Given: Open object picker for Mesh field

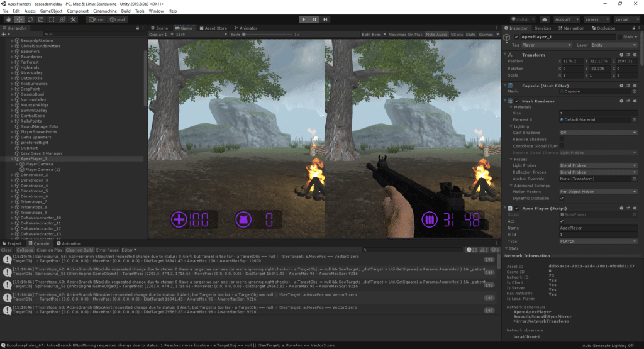Looking at the screenshot, I should (x=635, y=92).
